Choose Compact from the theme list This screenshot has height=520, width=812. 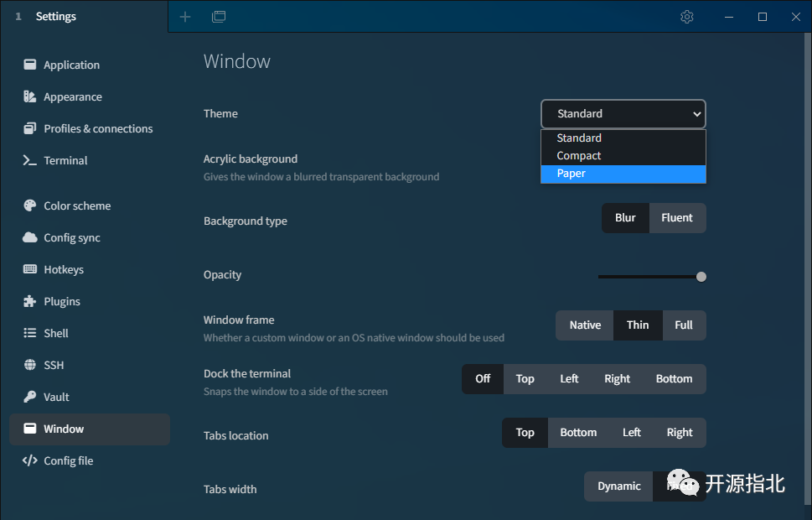623,156
